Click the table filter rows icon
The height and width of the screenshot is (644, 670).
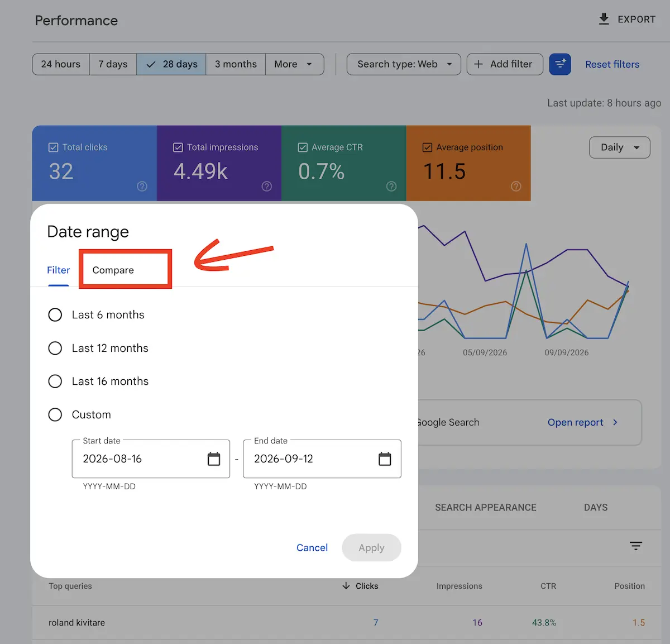click(x=636, y=546)
